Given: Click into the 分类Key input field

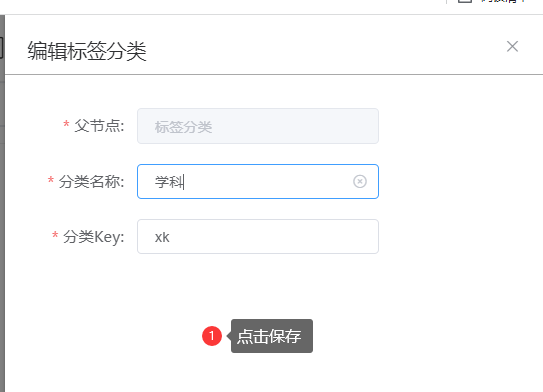Looking at the screenshot, I should click(x=258, y=237).
